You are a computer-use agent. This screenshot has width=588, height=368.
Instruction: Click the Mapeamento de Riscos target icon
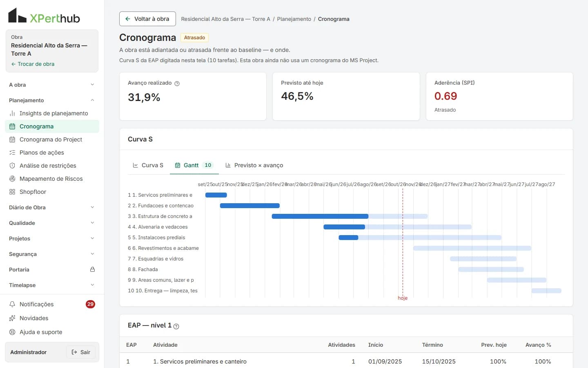(12, 179)
